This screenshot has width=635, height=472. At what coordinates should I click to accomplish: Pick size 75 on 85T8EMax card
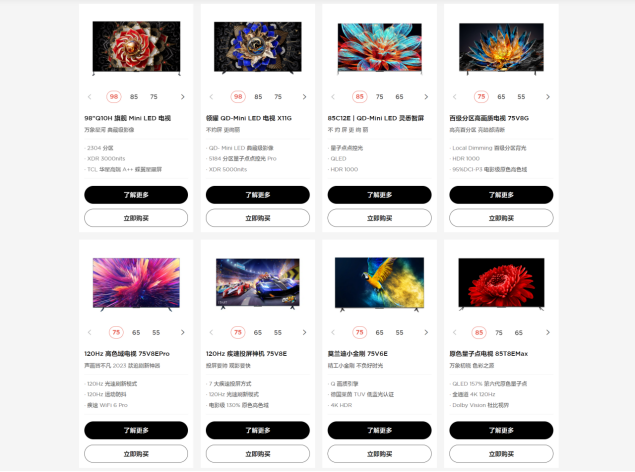(499, 332)
